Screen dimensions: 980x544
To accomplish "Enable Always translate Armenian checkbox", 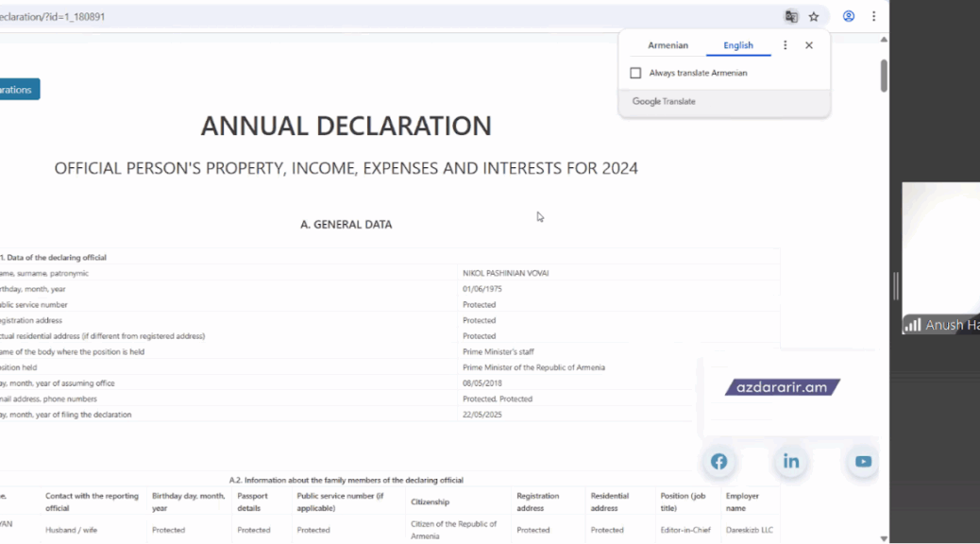I will [635, 73].
